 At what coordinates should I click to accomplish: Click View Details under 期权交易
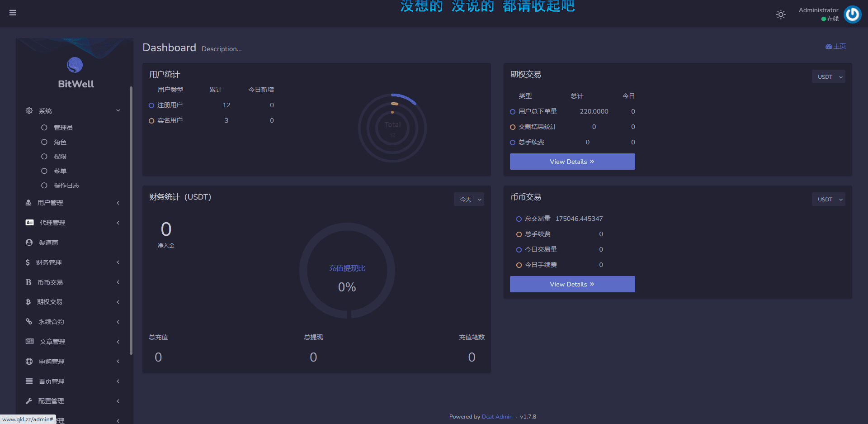pyautogui.click(x=572, y=162)
